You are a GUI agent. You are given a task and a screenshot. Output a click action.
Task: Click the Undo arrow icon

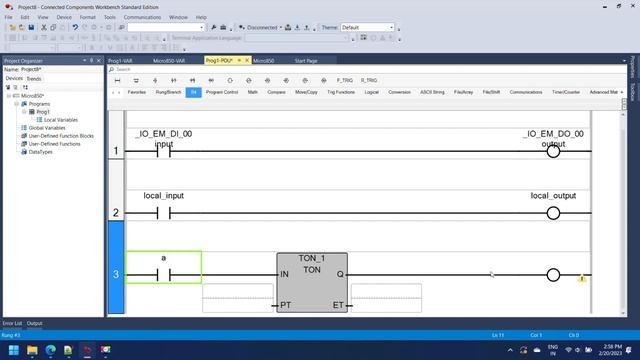click(75, 27)
